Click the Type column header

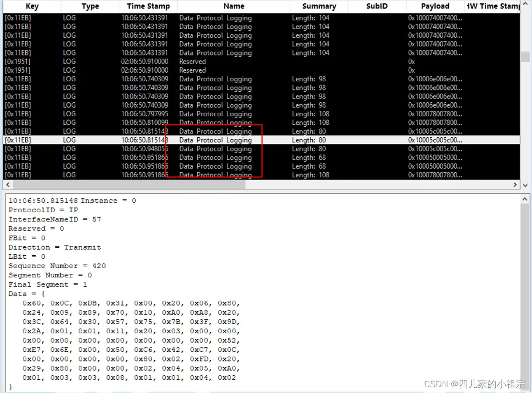point(90,6)
